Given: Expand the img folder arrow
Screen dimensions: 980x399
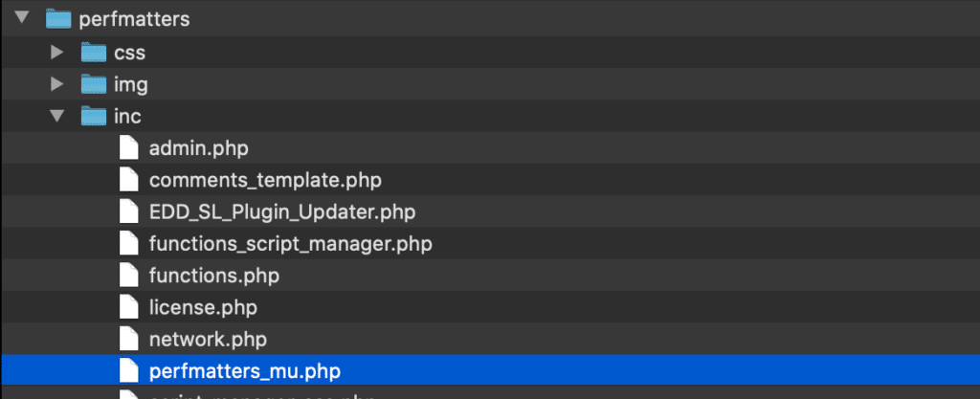Looking at the screenshot, I should [57, 83].
